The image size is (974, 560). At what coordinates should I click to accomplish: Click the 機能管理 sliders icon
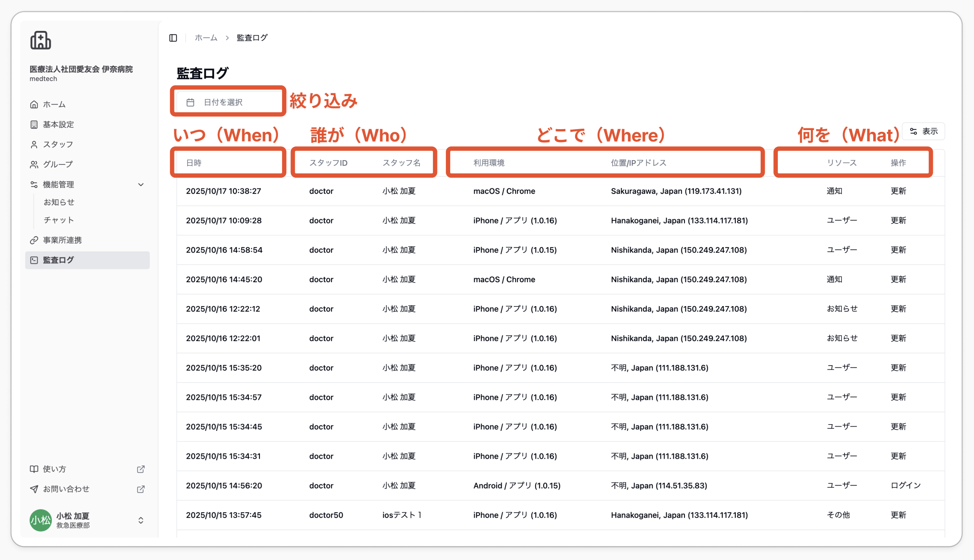click(x=34, y=184)
